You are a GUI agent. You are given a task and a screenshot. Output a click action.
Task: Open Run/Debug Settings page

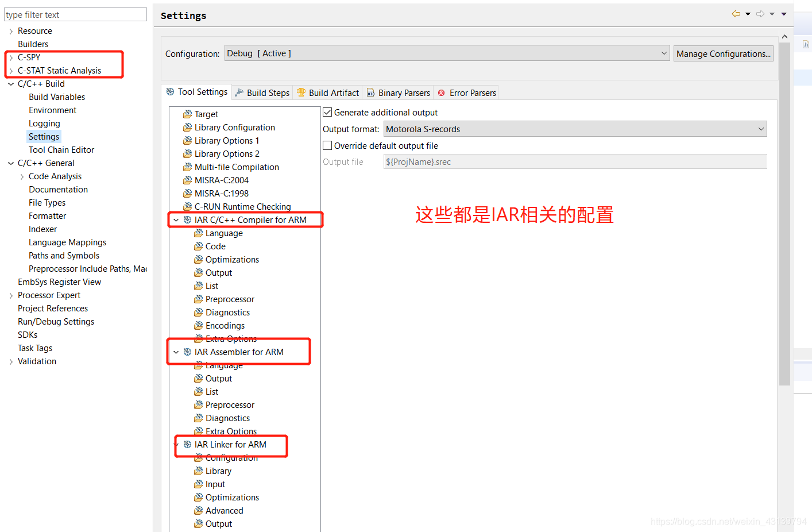(56, 322)
